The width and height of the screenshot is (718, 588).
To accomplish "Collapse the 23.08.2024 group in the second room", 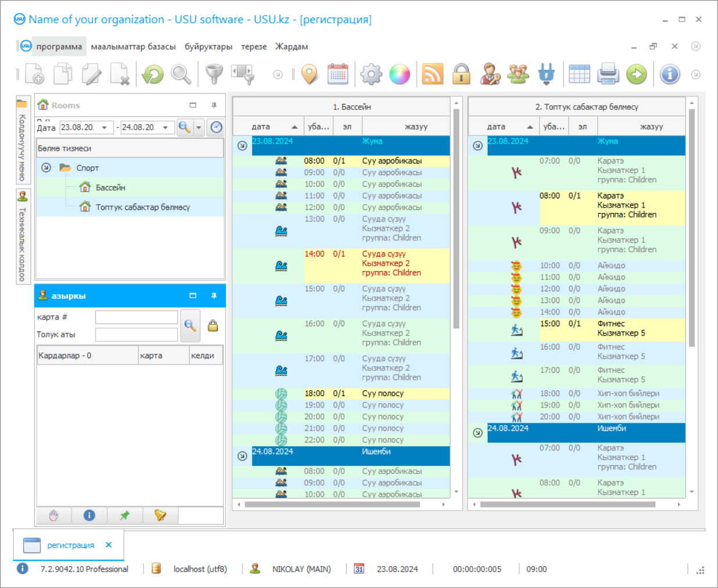I will tap(477, 145).
